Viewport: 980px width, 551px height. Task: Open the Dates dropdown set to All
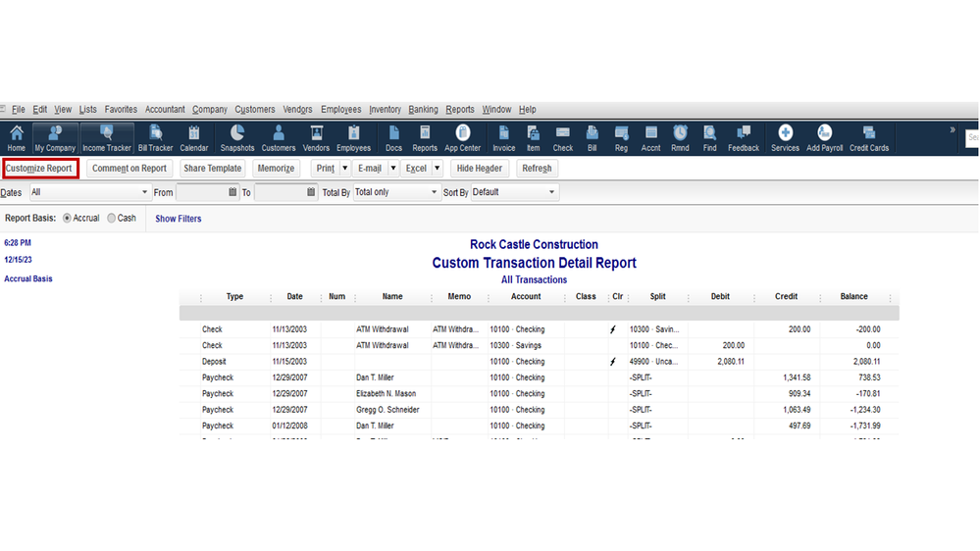point(90,192)
